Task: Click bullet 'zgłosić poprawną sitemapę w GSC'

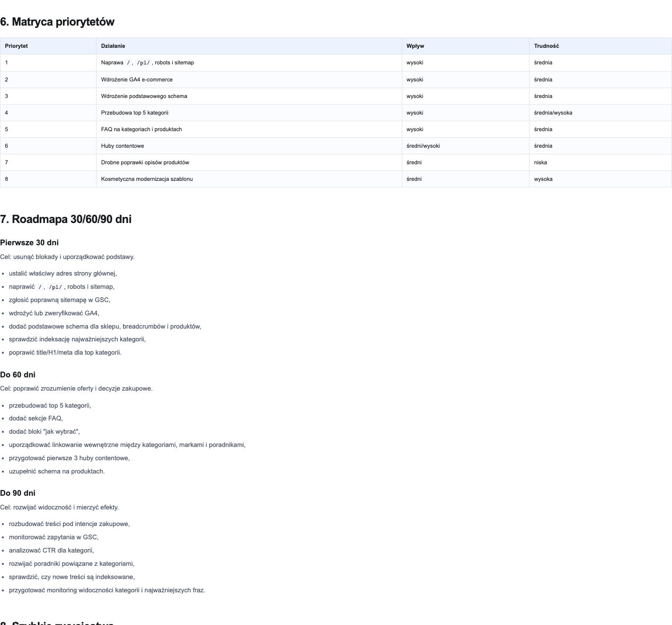Action: [60, 300]
